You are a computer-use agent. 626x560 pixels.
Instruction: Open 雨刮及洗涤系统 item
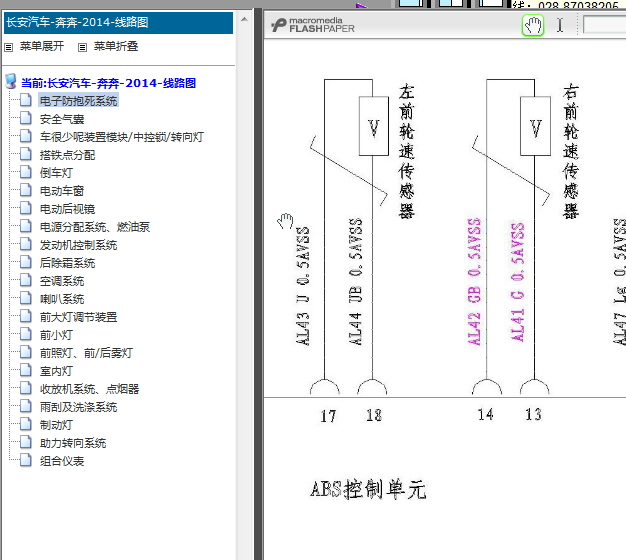78,407
